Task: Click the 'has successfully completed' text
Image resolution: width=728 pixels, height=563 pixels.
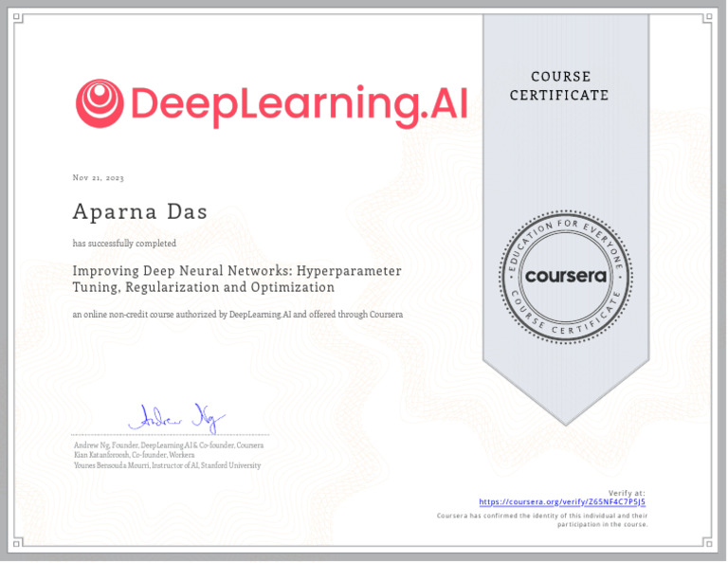Action: point(124,244)
